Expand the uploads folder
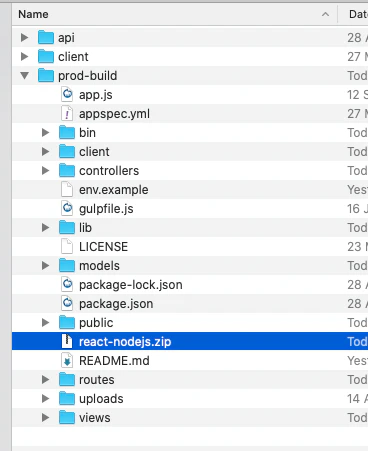368x451 pixels. coord(45,399)
